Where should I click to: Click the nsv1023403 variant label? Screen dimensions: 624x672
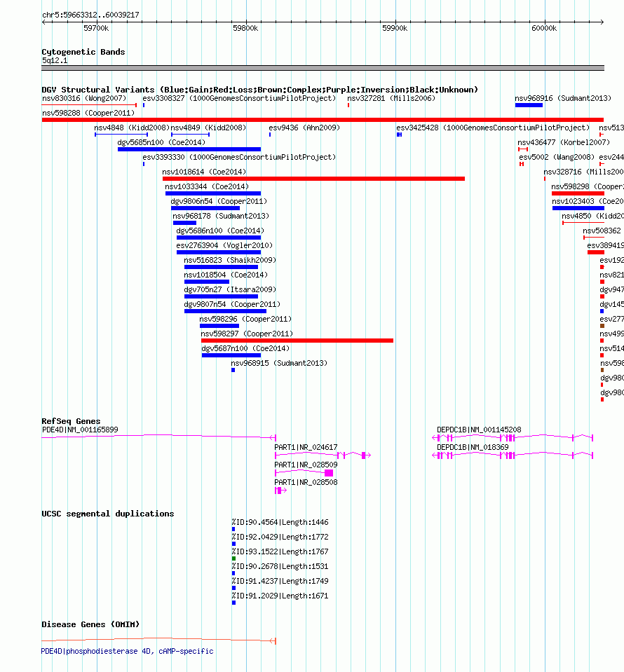588,201
